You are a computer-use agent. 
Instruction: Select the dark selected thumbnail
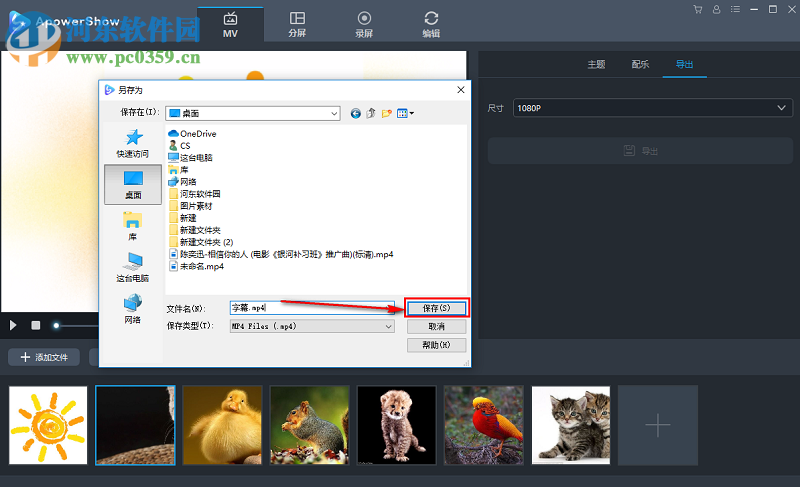(x=135, y=425)
